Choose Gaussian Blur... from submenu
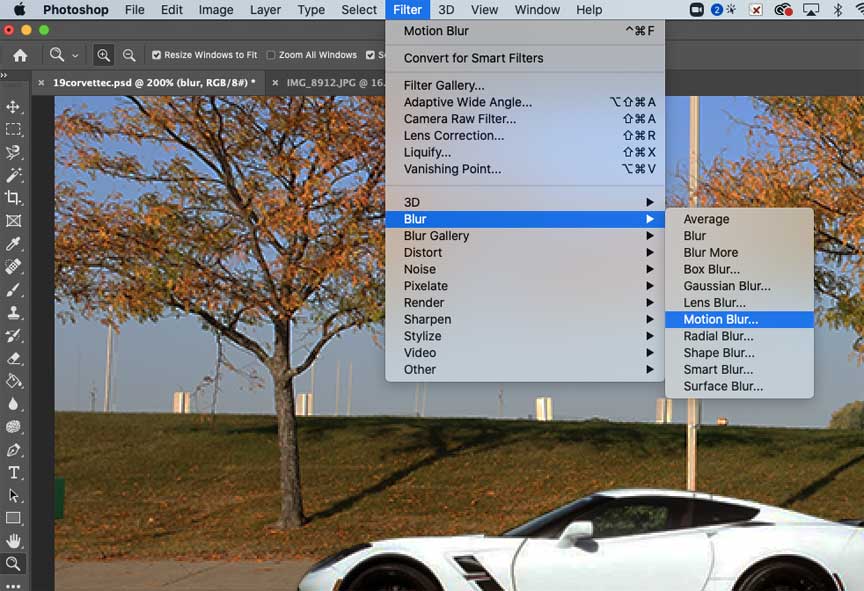This screenshot has width=864, height=591. coord(739,286)
